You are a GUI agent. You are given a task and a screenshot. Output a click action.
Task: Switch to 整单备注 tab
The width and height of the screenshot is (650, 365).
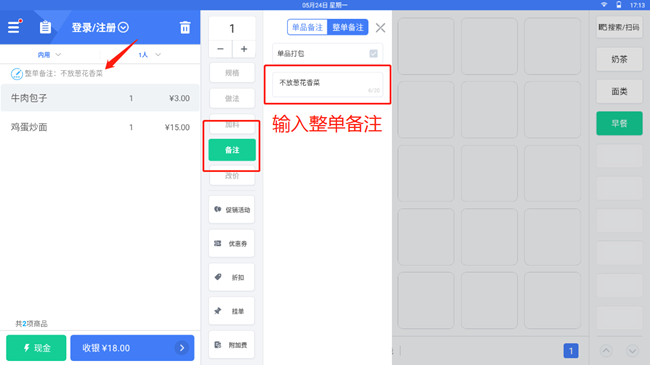click(347, 27)
